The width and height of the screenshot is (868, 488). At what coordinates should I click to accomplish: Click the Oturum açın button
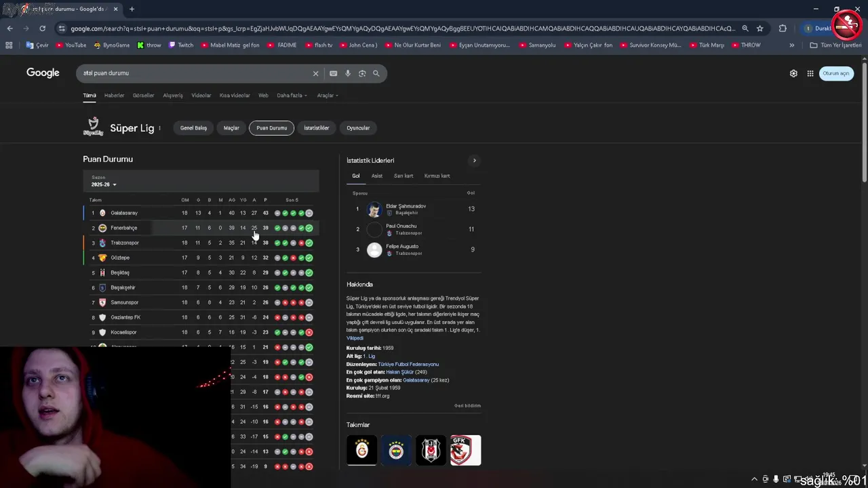click(x=835, y=73)
